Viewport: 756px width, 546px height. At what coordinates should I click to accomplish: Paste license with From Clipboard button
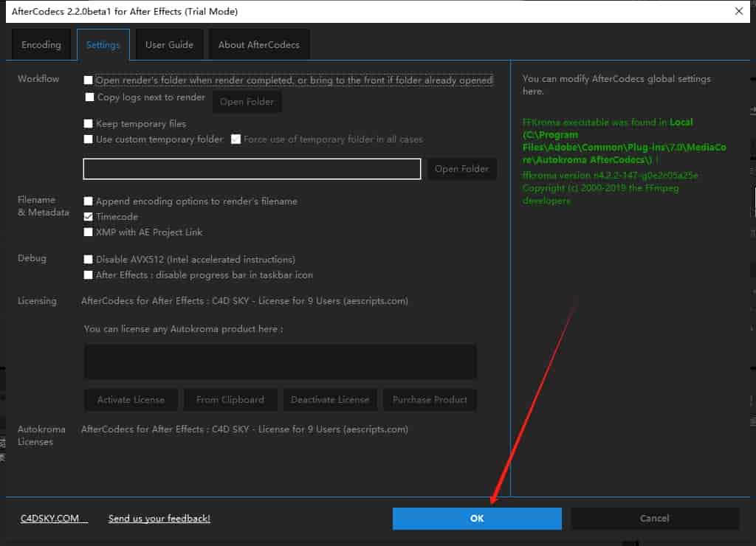tap(230, 399)
